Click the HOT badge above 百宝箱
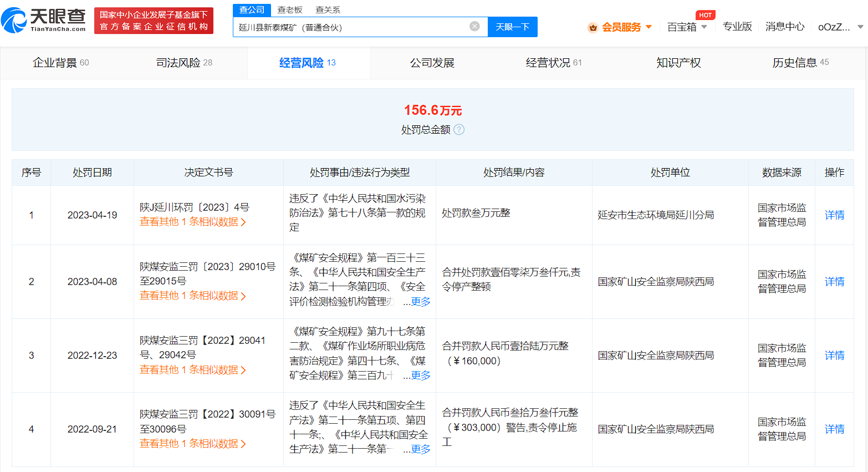The image size is (868, 472). point(705,15)
